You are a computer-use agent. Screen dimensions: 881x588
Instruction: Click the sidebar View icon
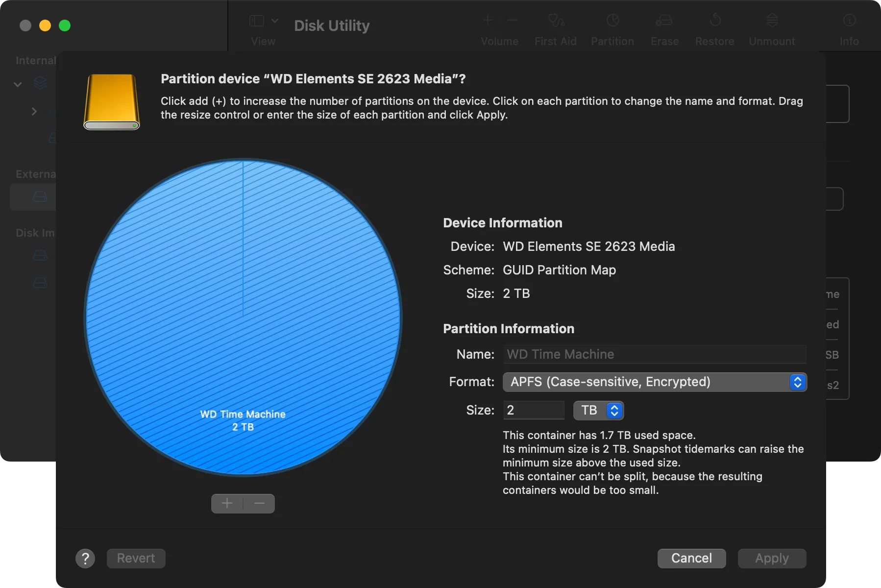tap(257, 21)
